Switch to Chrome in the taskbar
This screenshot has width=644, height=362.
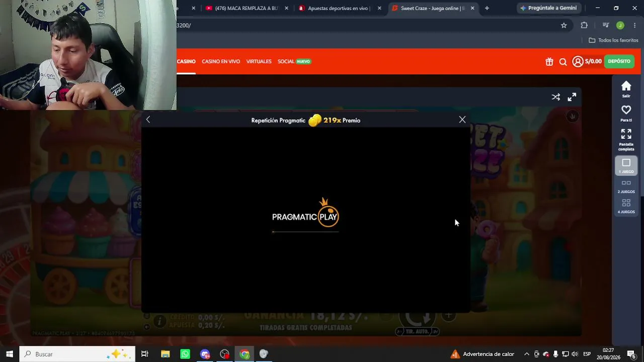(x=245, y=354)
